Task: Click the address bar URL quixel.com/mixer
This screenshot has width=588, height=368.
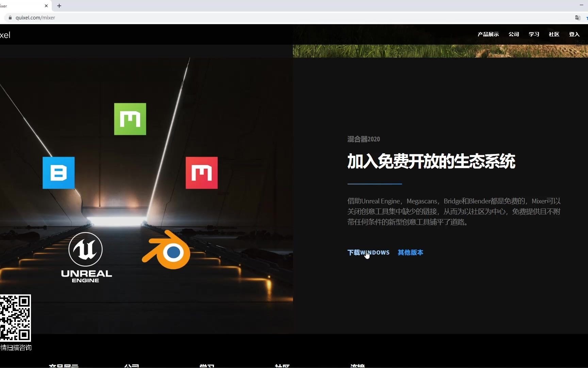Action: (x=35, y=18)
